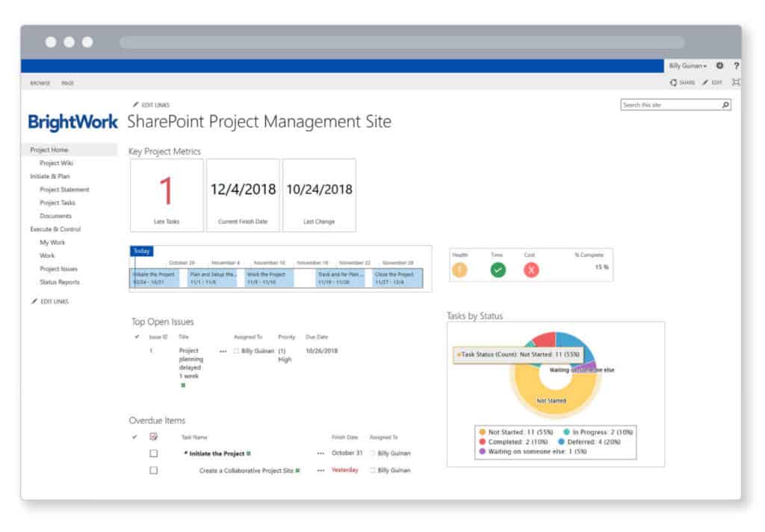This screenshot has height=532, width=765.
Task: Click the EDIT page button
Action: (x=712, y=82)
